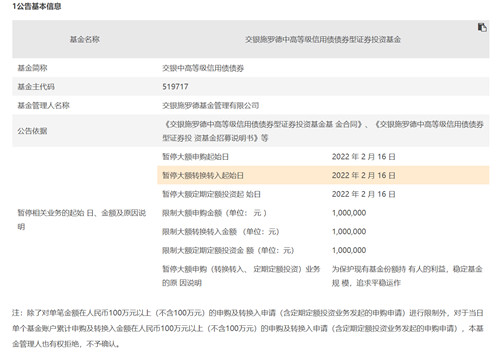Image resolution: width=500 pixels, height=360 pixels.
Task: Click the 1公告基本信息 section heading
Action: point(37,6)
